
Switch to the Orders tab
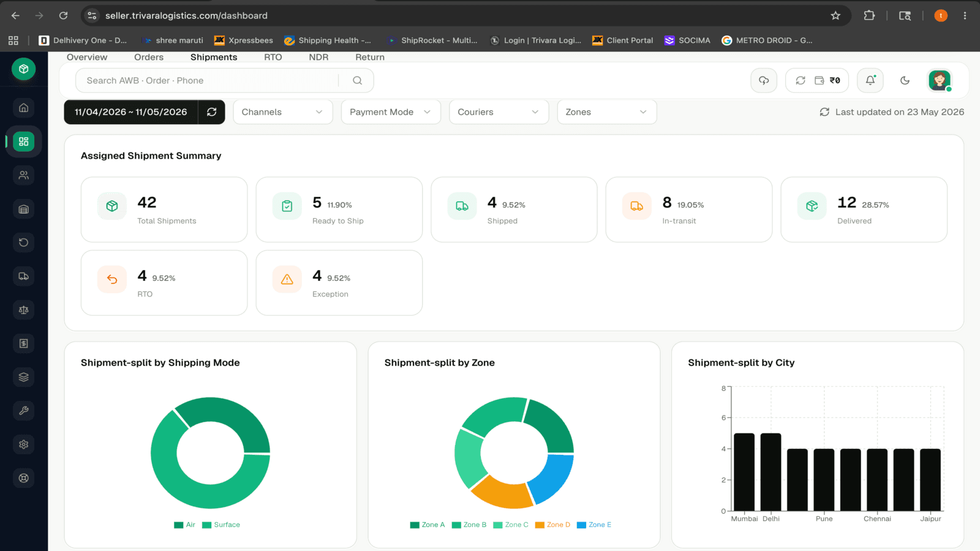pos(149,57)
